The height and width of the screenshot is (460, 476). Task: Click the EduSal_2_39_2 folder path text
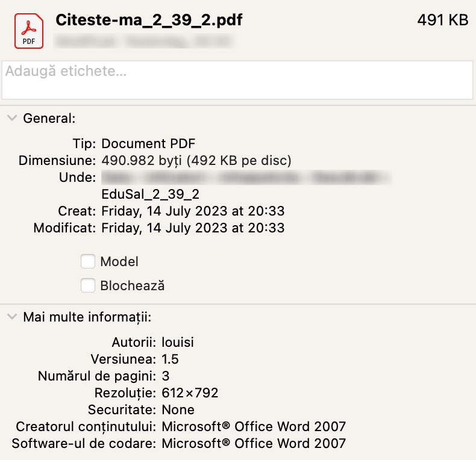pos(150,194)
